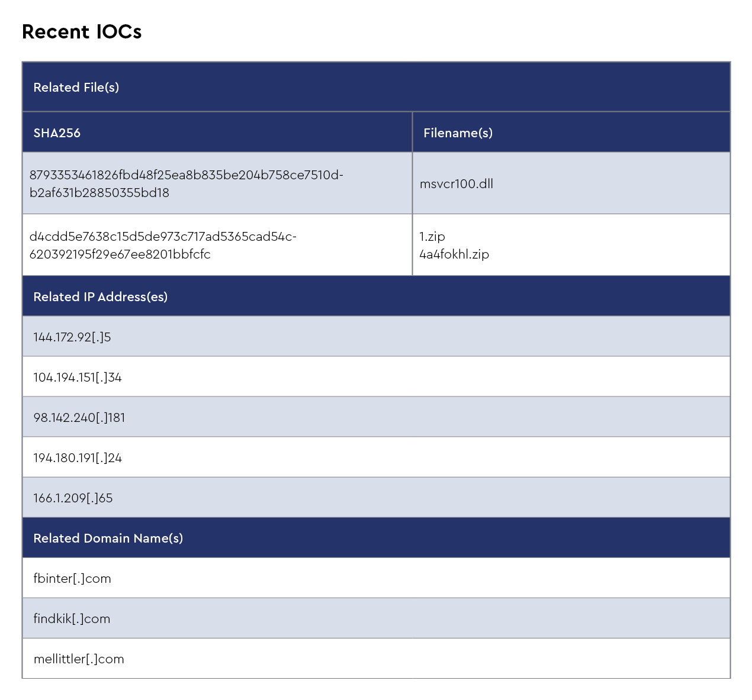Viewport: 752px width, 700px height.
Task: Select the 1.zip filename
Action: pos(432,237)
